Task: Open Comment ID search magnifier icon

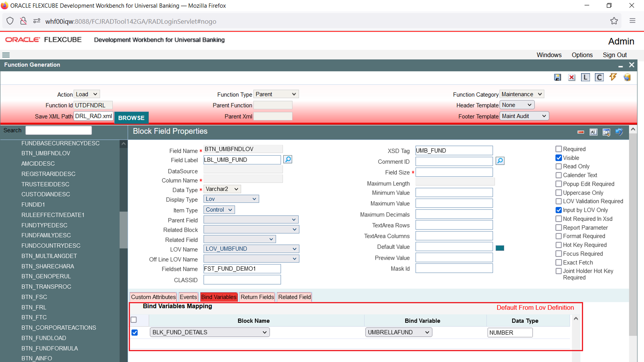Action: tap(500, 161)
